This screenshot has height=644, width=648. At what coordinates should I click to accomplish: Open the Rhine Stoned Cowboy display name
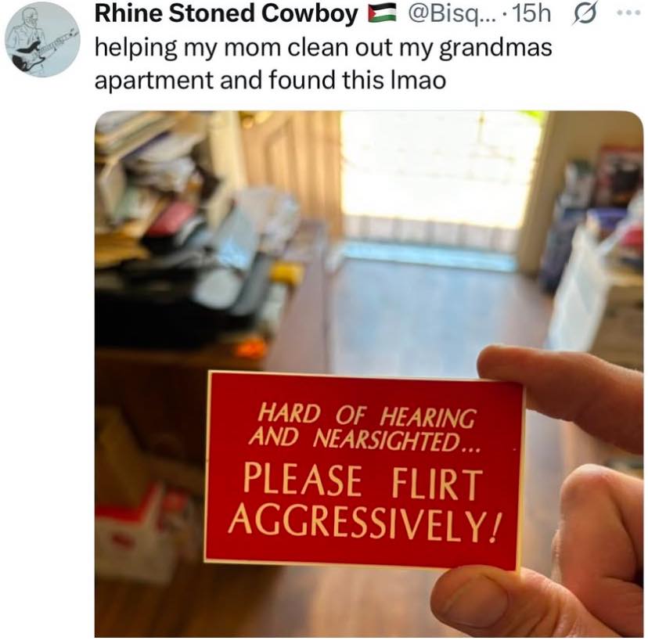[x=226, y=14]
